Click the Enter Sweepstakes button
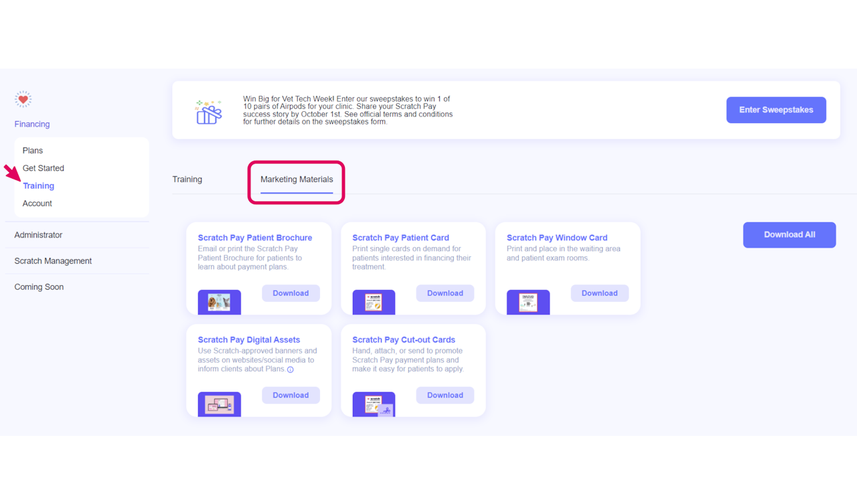This screenshot has height=504, width=857. [776, 110]
